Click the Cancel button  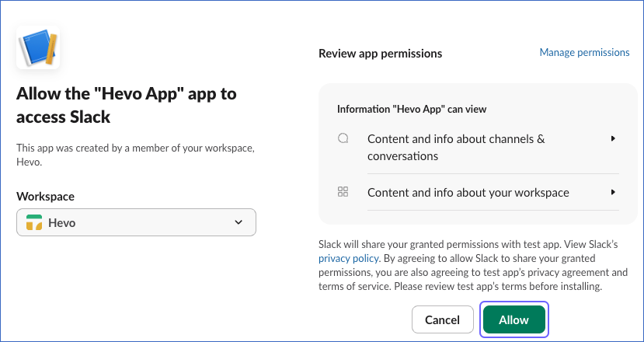(x=442, y=319)
